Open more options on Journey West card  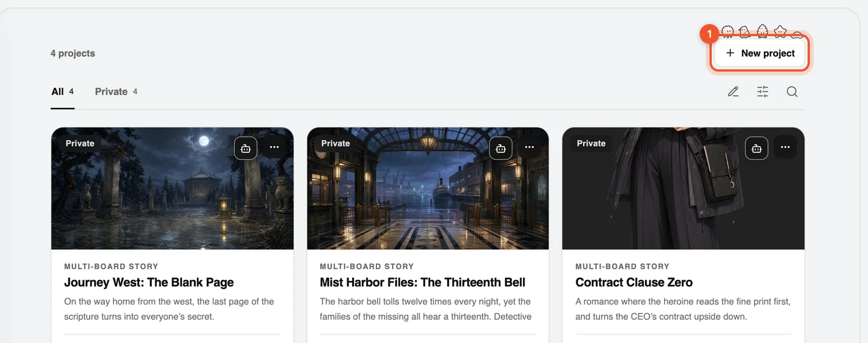[275, 147]
